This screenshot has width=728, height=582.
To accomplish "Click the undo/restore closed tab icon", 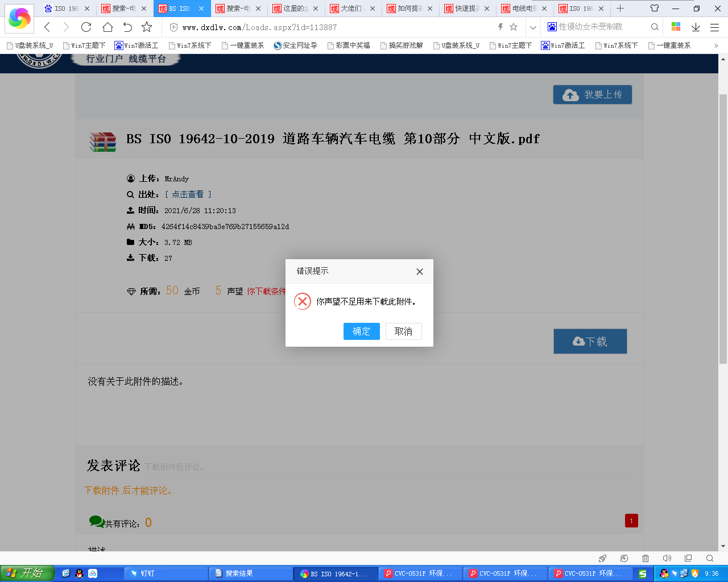I will 127,27.
